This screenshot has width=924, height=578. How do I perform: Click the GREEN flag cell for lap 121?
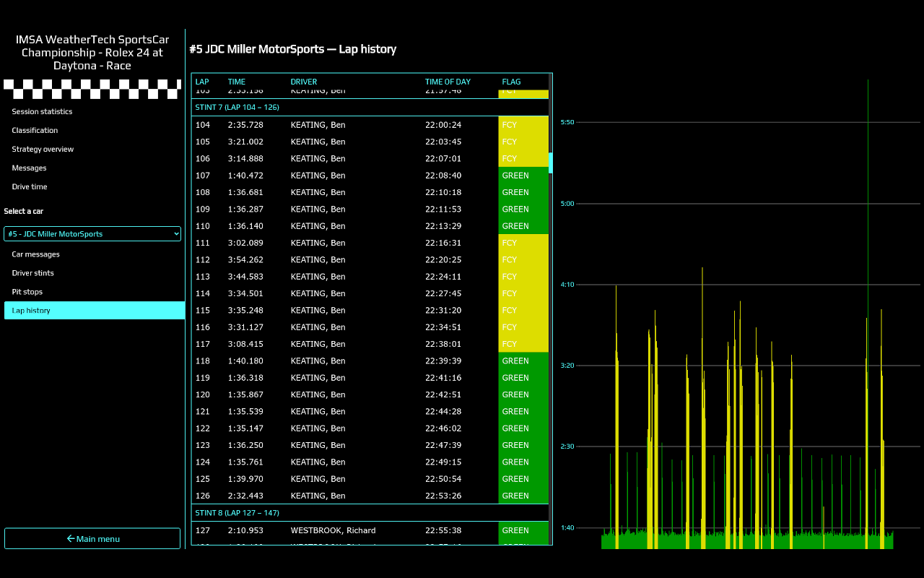[x=523, y=412]
